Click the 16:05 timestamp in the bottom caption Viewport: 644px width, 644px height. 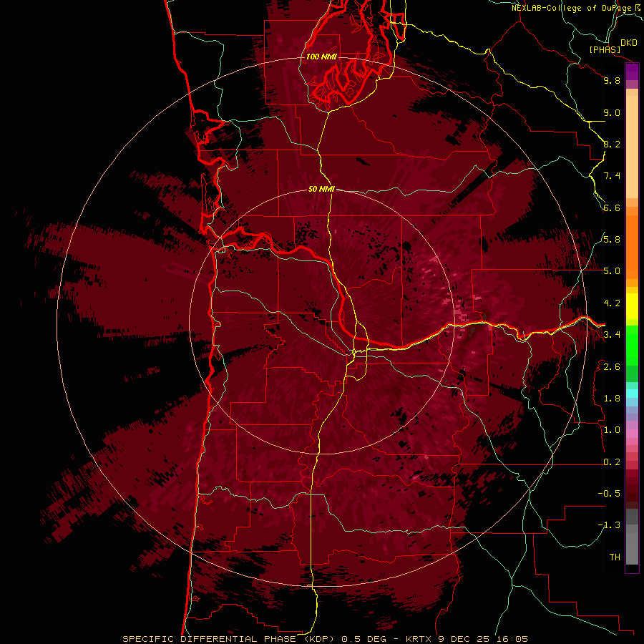(513, 639)
